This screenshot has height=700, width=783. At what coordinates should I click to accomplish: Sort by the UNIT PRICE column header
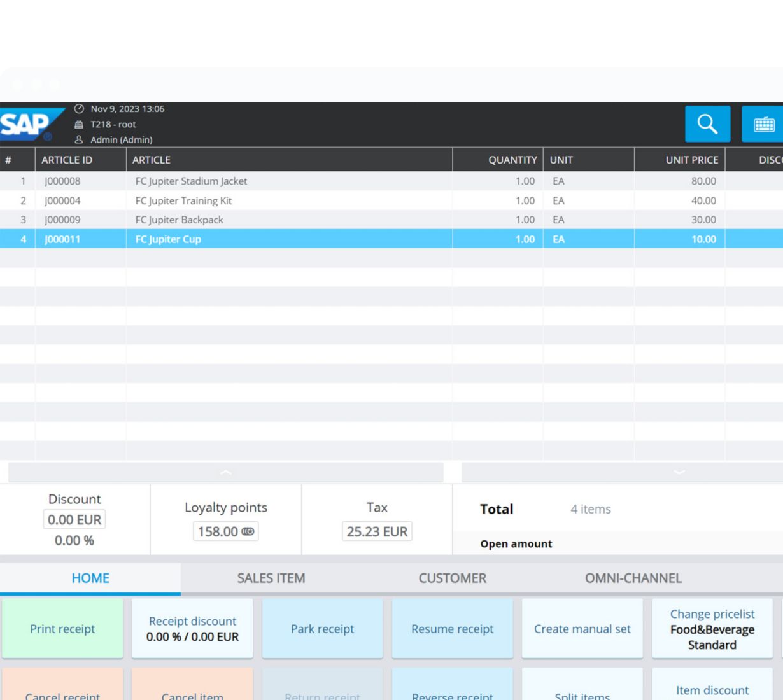pyautogui.click(x=691, y=160)
